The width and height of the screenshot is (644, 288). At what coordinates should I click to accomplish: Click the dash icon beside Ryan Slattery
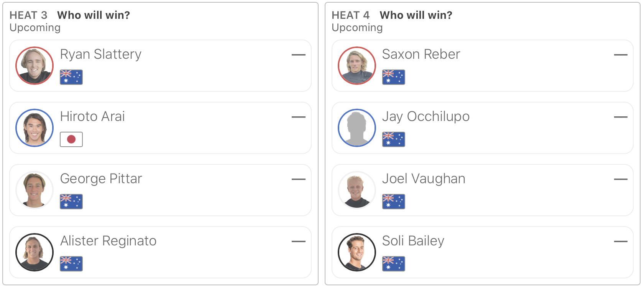point(298,55)
